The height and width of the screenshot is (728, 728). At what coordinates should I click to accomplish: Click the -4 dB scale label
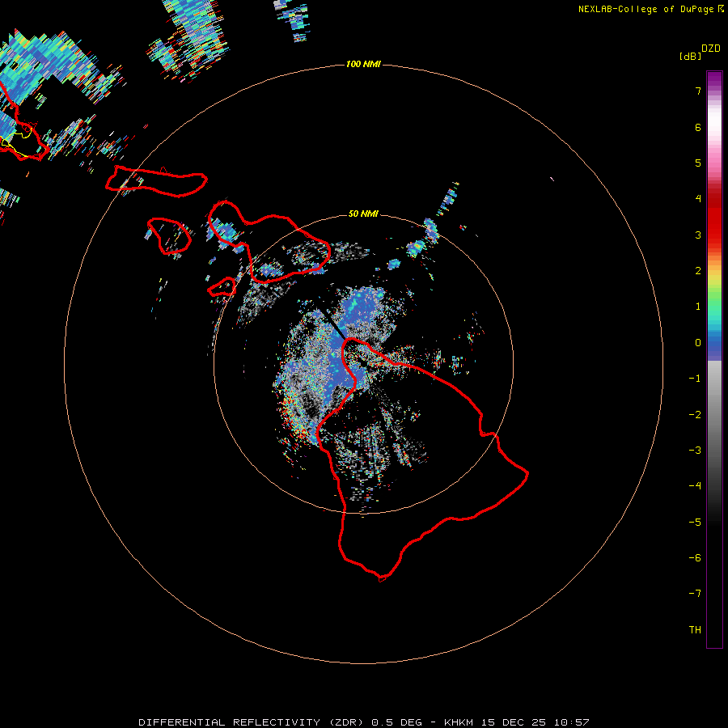pos(695,486)
